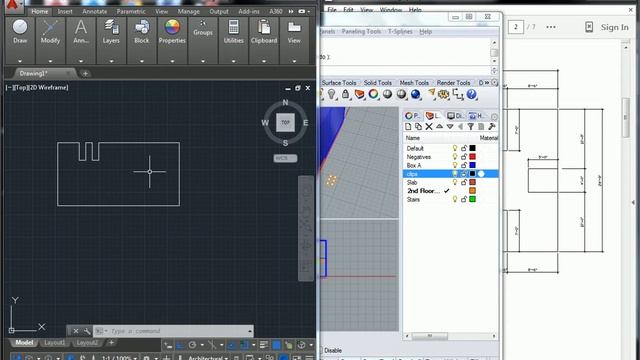
Task: Expand the Draw panel dropdown arrow
Action: click(20, 61)
